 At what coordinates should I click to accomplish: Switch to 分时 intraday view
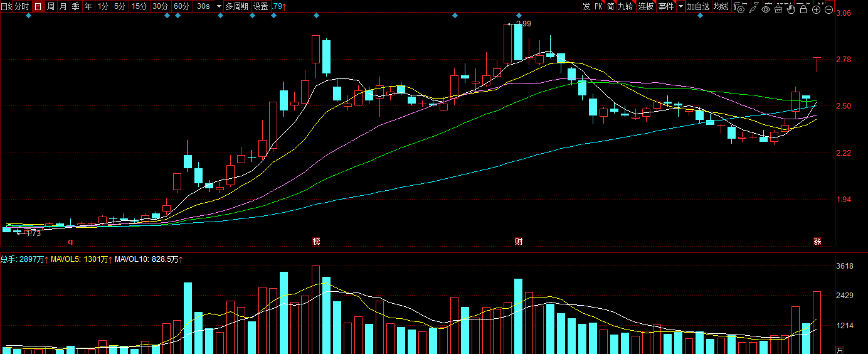(21, 6)
